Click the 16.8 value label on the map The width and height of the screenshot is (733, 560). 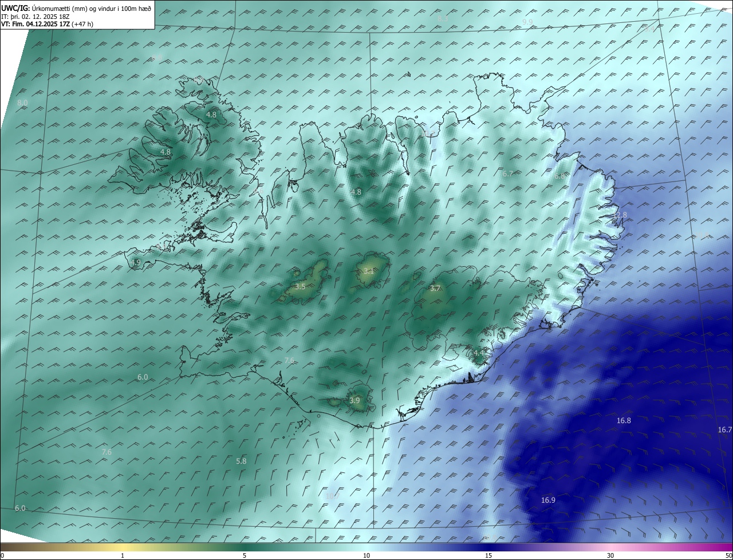click(624, 420)
